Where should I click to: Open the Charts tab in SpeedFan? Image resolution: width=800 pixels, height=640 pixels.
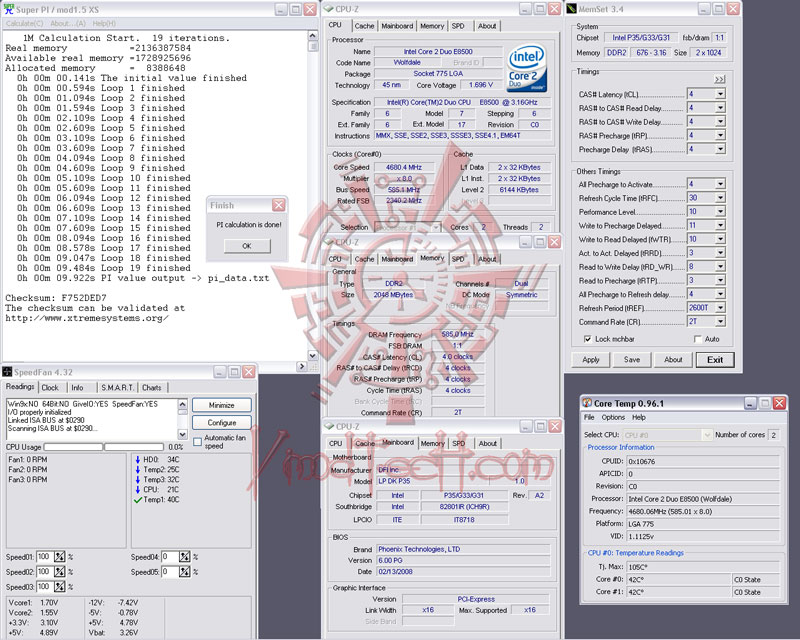(152, 388)
